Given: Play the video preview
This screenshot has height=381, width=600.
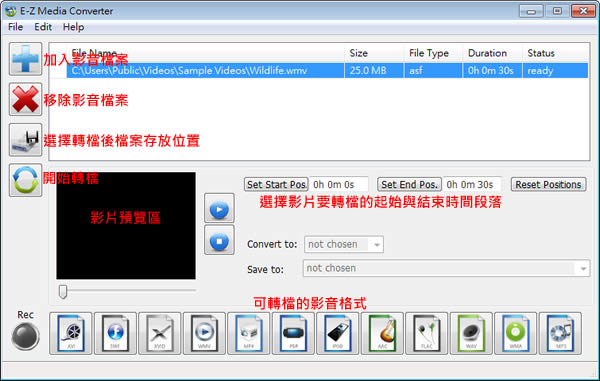Looking at the screenshot, I should (219, 208).
